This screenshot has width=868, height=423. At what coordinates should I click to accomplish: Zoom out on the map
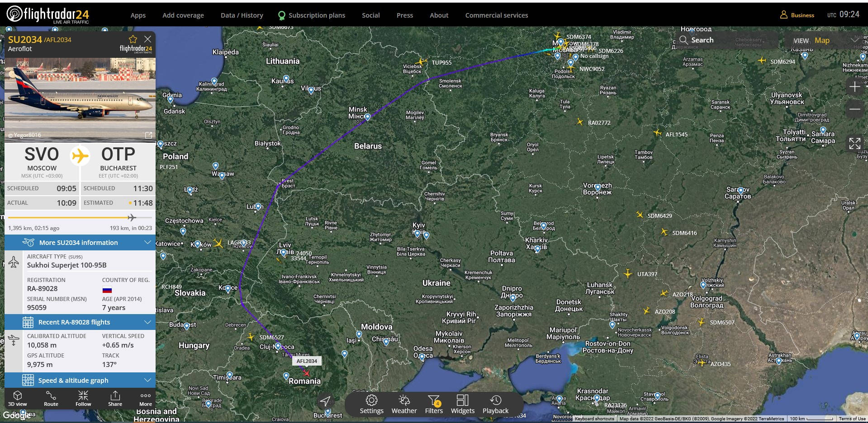(x=854, y=109)
